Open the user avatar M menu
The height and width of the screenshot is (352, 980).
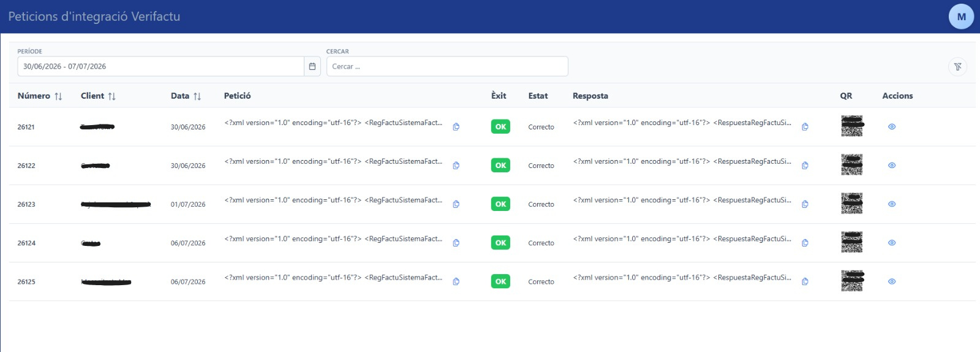pos(961,17)
